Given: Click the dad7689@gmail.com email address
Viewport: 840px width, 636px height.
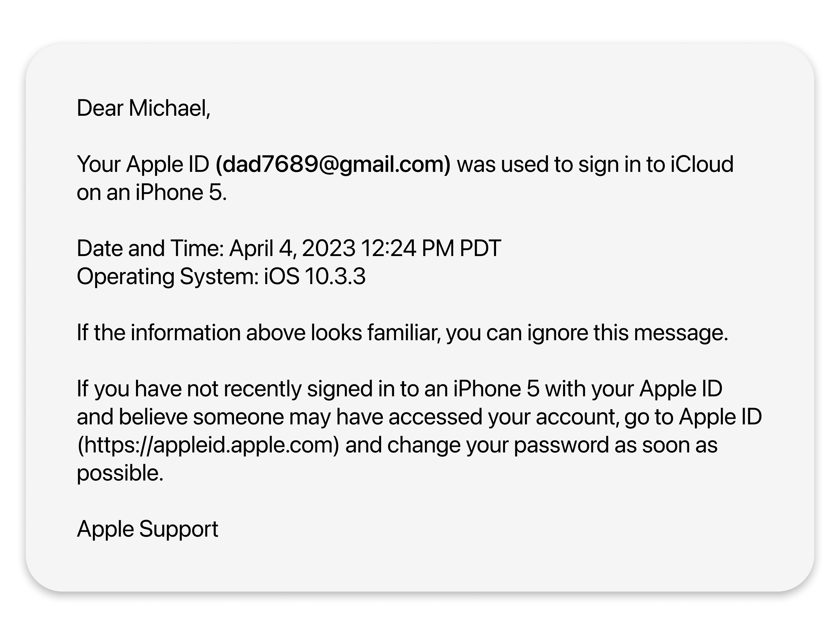Looking at the screenshot, I should pos(333,164).
